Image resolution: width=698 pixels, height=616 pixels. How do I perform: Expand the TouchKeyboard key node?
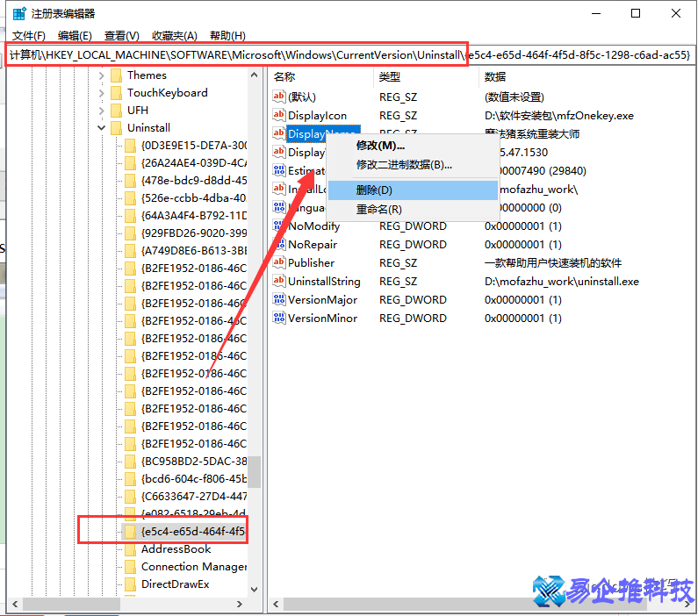coord(102,93)
